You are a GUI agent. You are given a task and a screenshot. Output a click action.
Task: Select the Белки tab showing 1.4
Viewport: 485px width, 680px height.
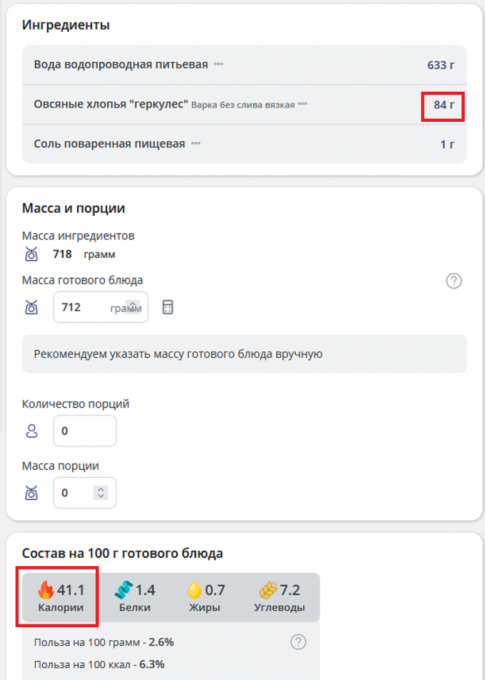pos(135,597)
